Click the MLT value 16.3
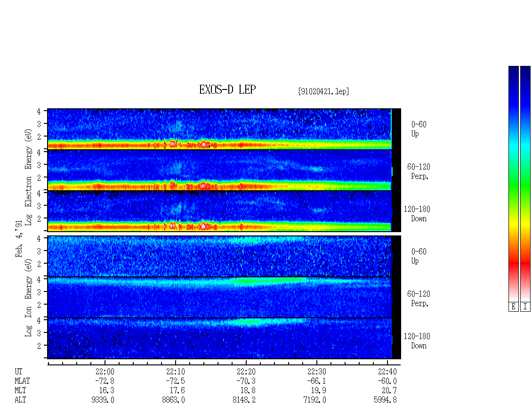The image size is (532, 412). click(106, 391)
